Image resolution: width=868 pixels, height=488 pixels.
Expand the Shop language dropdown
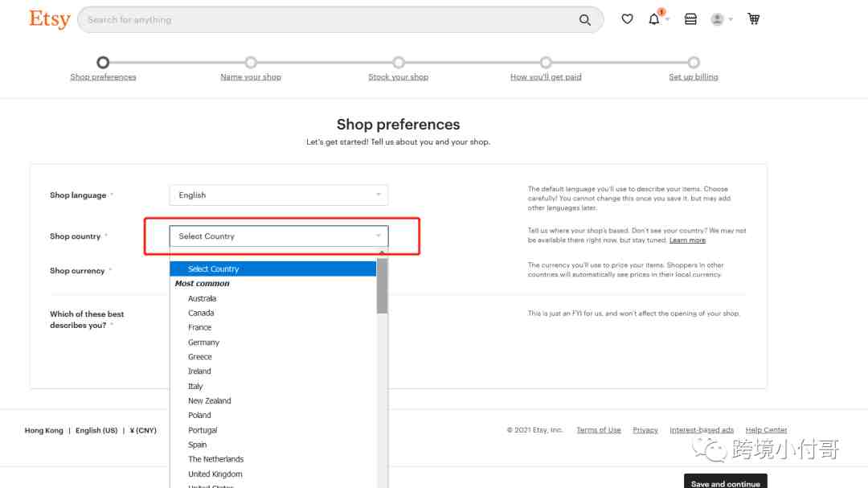(278, 195)
